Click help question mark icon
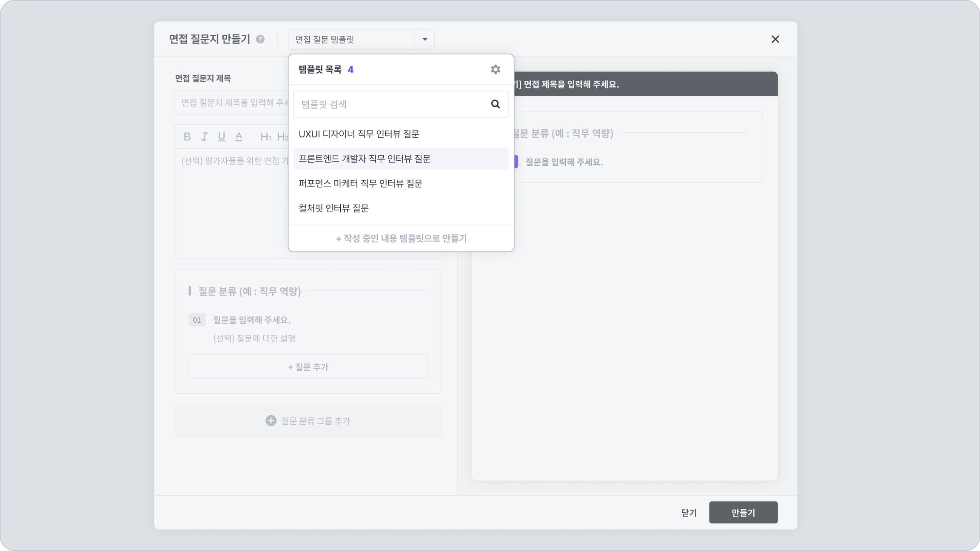The width and height of the screenshot is (980, 551). tap(260, 40)
